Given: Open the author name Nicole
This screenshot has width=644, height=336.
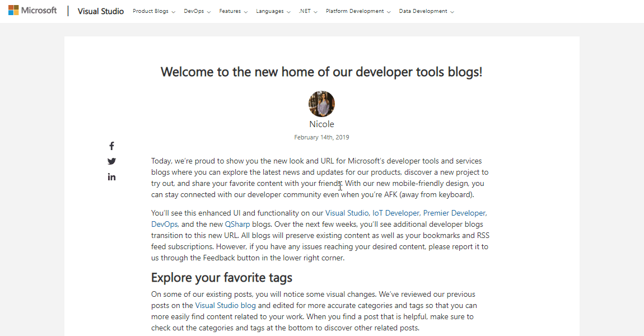Looking at the screenshot, I should click(x=321, y=124).
